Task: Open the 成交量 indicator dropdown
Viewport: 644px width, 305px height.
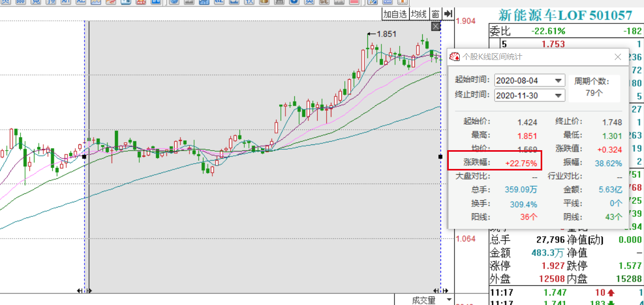Action: point(449,300)
